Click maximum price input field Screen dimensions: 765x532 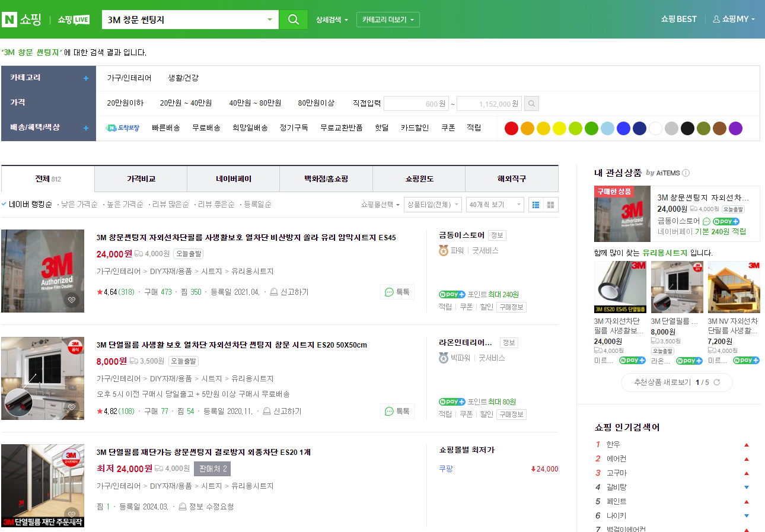coord(489,104)
